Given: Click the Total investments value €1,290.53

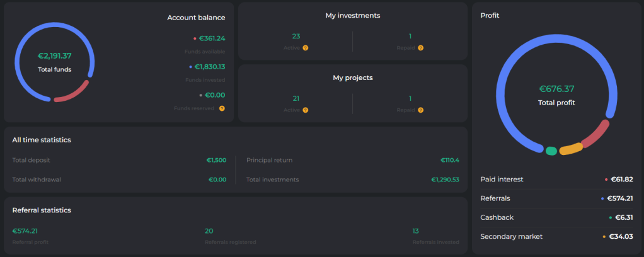Looking at the screenshot, I should click(x=445, y=180).
